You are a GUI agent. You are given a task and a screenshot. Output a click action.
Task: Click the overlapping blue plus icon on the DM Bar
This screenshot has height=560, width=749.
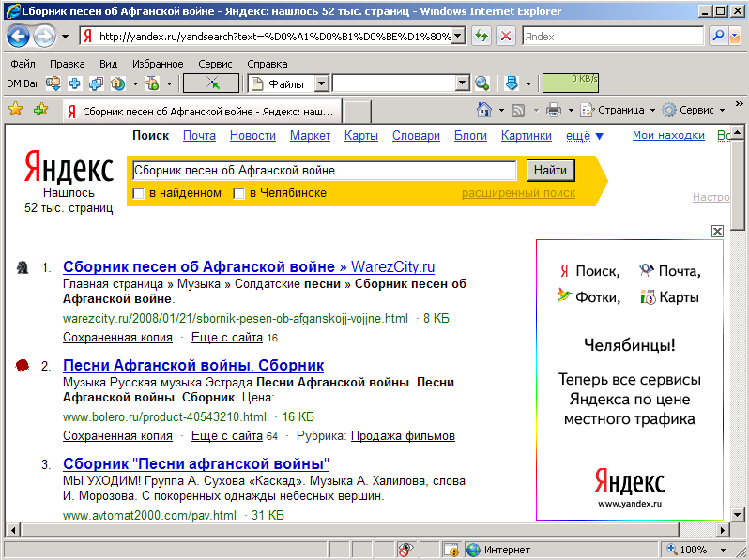[x=96, y=83]
